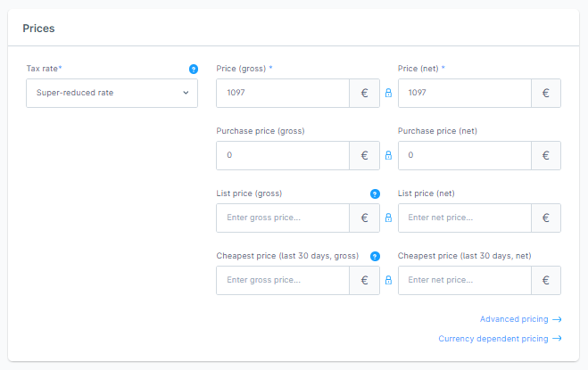This screenshot has width=588, height=370.
Task: Click the Tax rate help icon
Action: [x=194, y=69]
